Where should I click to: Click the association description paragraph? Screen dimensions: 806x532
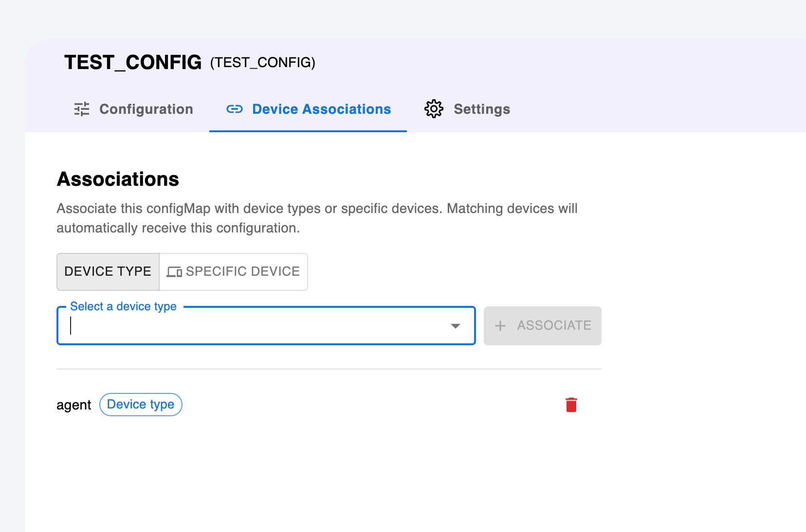(317, 218)
